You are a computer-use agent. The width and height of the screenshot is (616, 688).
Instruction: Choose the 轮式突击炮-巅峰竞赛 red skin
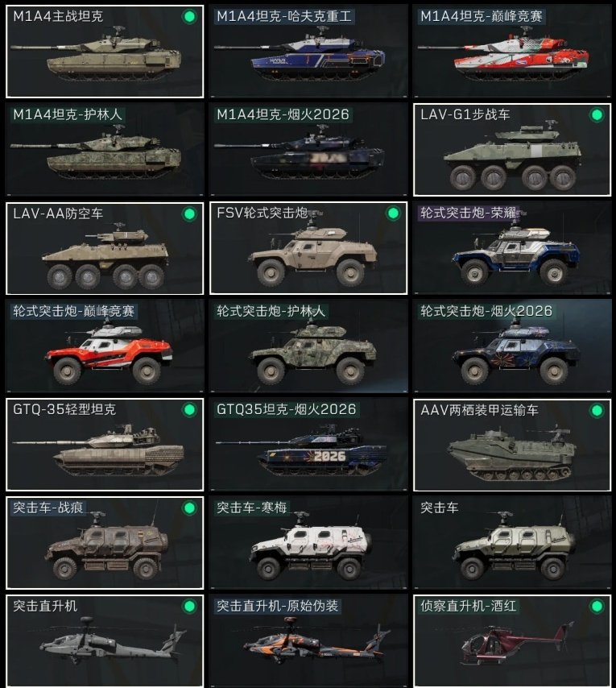[x=105, y=346]
